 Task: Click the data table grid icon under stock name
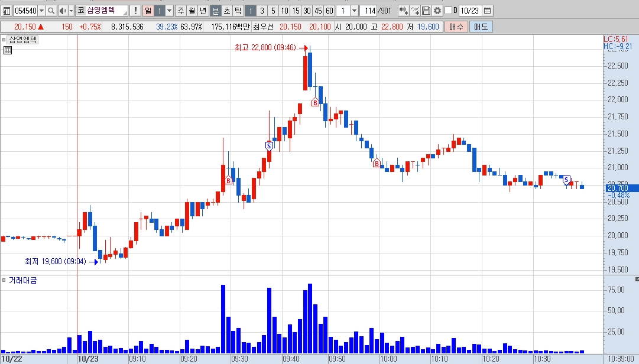7,50
